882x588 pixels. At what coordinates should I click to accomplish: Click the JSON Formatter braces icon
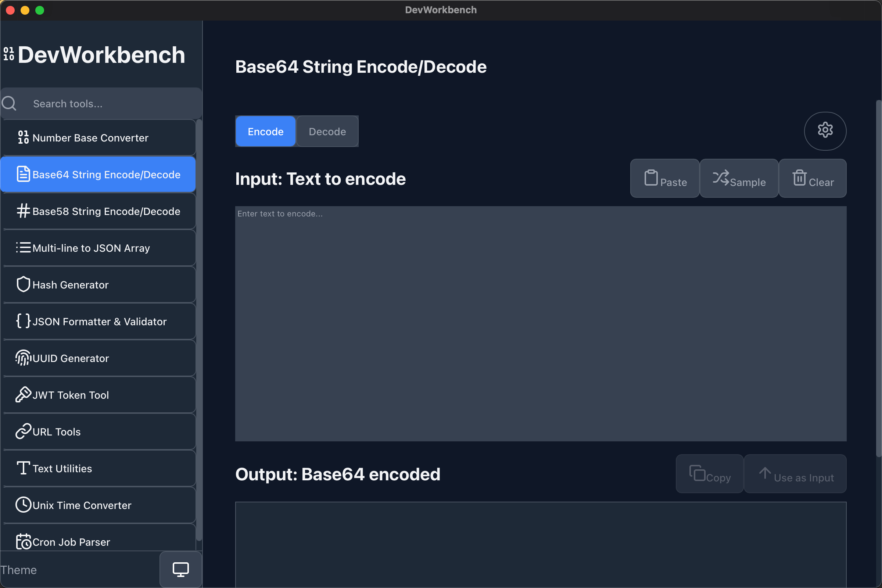click(23, 321)
